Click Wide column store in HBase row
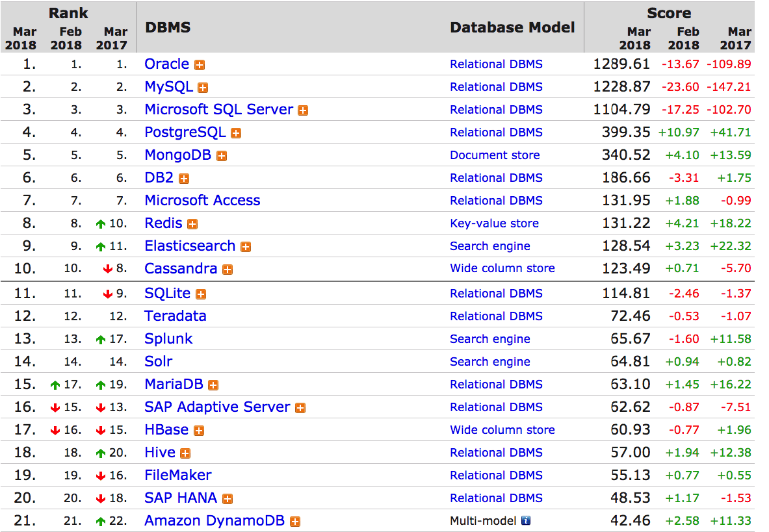The height and width of the screenshot is (532, 769). pyautogui.click(x=502, y=430)
